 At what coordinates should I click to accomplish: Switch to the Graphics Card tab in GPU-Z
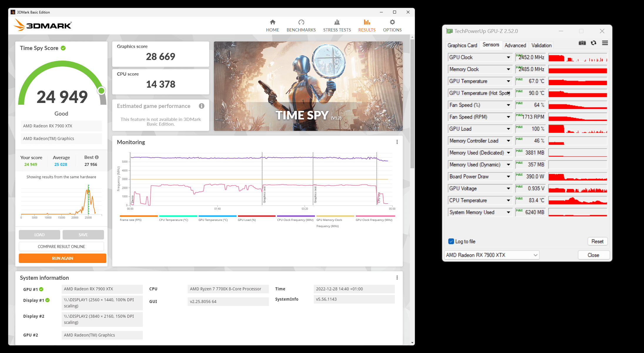tap(462, 45)
